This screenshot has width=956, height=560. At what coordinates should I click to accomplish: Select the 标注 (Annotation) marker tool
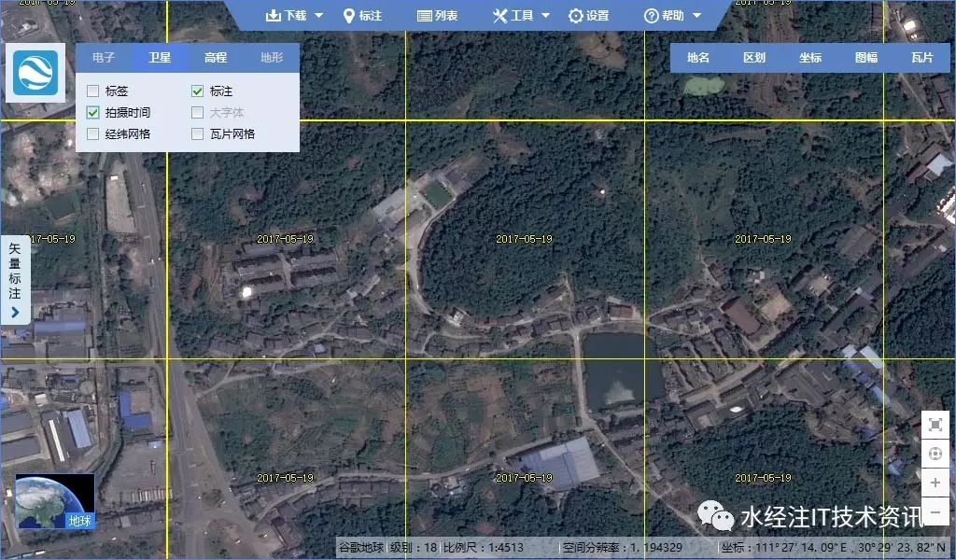coord(362,15)
